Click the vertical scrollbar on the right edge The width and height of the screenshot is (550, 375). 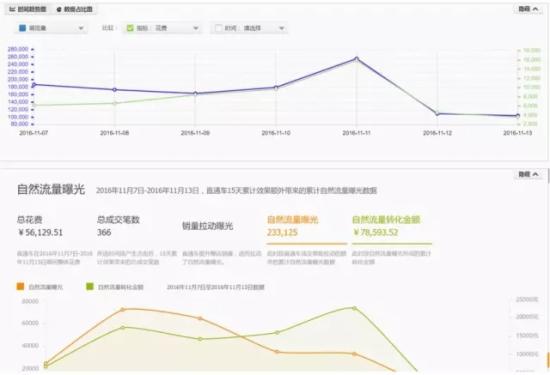click(548, 175)
